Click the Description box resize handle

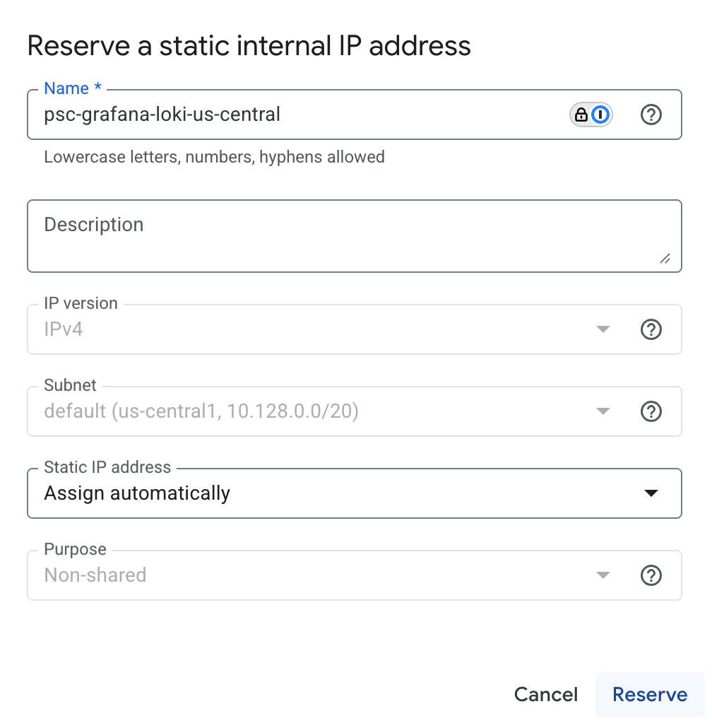(x=665, y=259)
